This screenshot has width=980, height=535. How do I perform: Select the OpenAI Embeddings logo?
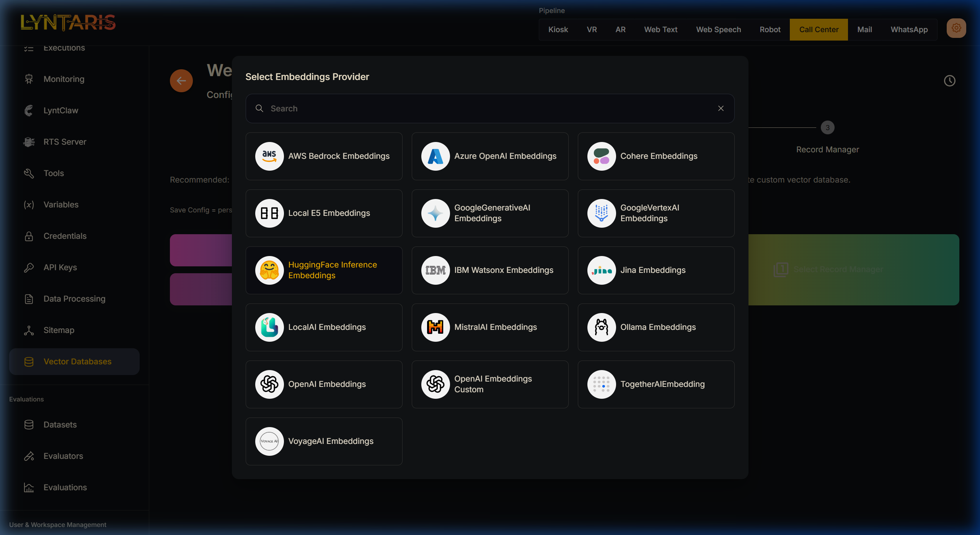coord(269,384)
